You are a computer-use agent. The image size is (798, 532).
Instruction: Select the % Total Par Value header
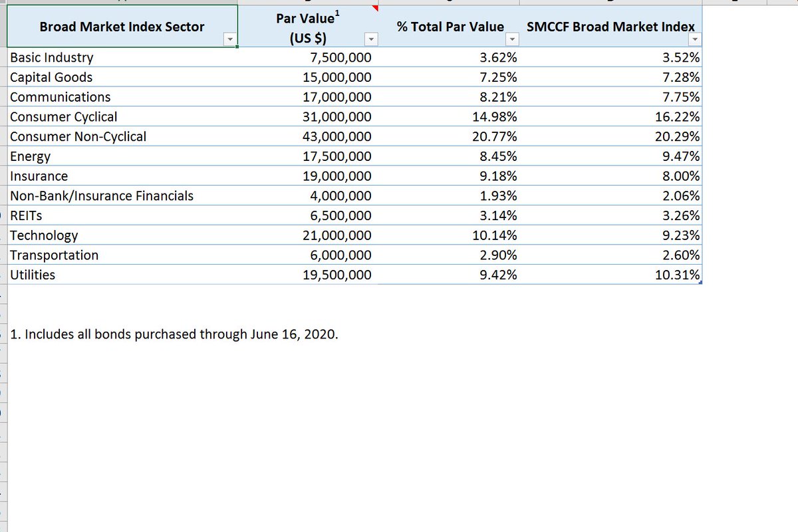point(448,27)
